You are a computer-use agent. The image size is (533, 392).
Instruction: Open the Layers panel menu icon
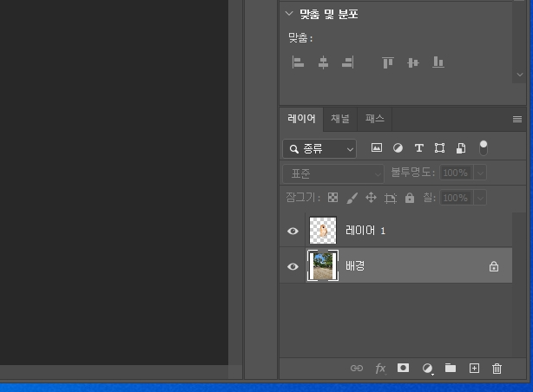[517, 119]
